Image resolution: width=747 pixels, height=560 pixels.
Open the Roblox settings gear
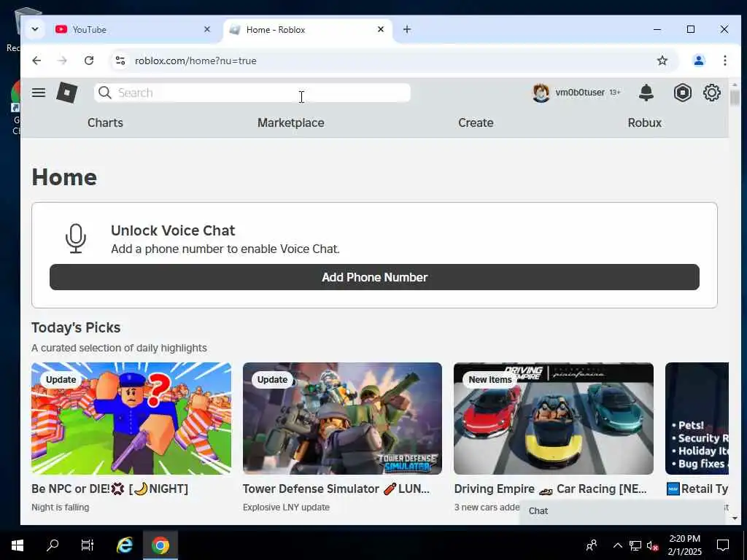pyautogui.click(x=712, y=93)
